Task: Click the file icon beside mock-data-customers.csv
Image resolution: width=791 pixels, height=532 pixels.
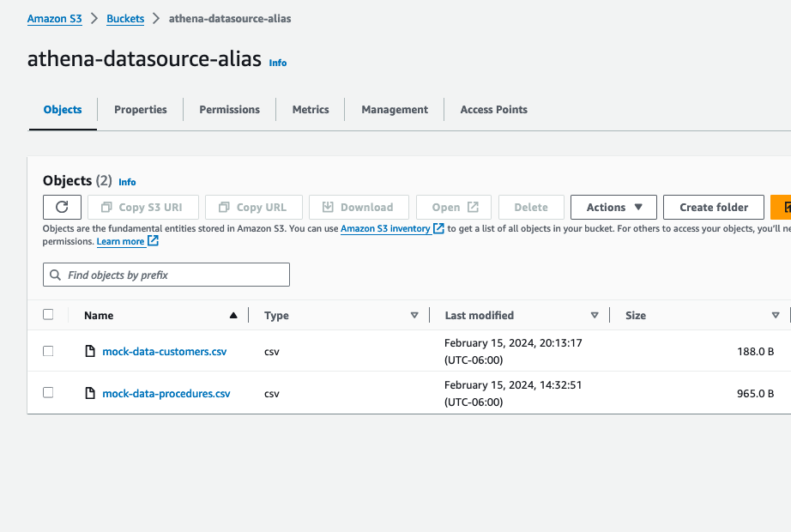Action: coord(90,351)
